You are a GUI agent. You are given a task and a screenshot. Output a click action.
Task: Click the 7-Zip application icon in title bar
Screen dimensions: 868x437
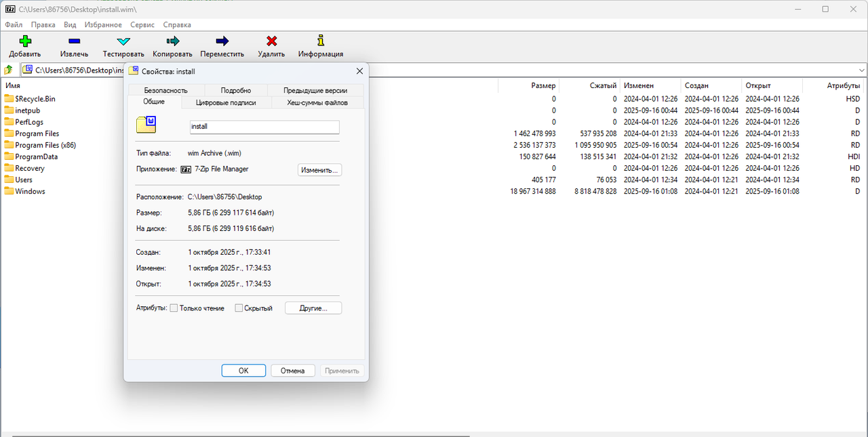[10, 9]
